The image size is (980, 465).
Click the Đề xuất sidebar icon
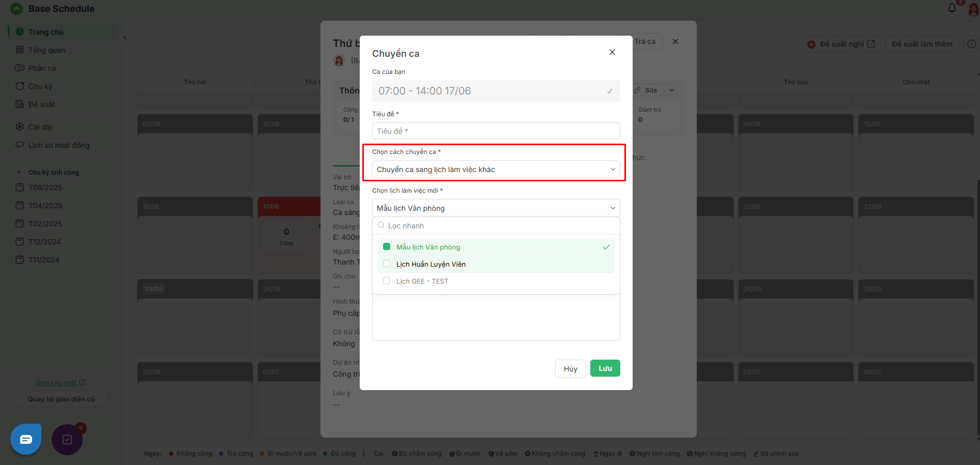[x=20, y=104]
